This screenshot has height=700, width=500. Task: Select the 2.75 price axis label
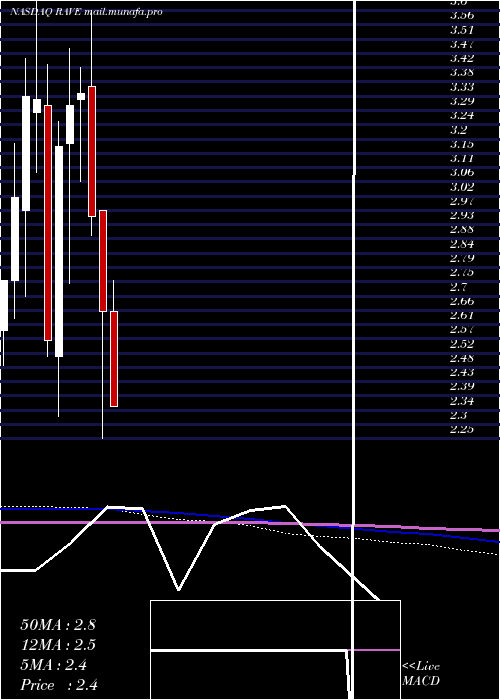click(462, 272)
